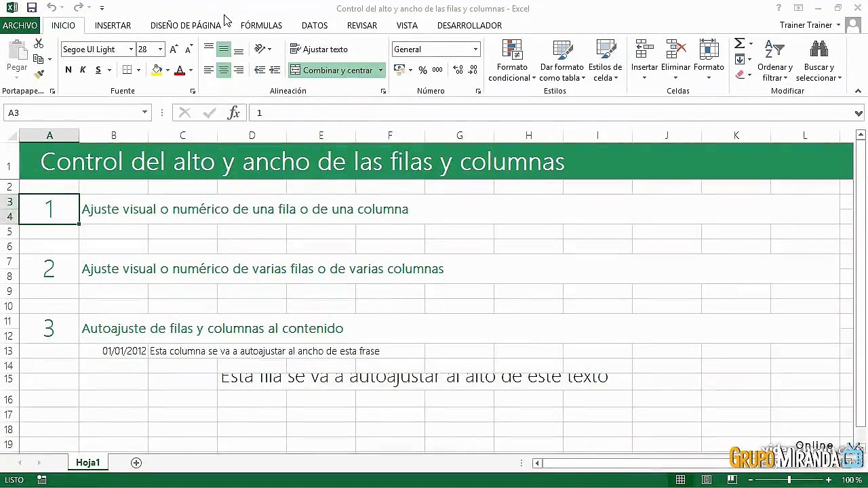Open the font size dropdown showing 28

tap(160, 49)
